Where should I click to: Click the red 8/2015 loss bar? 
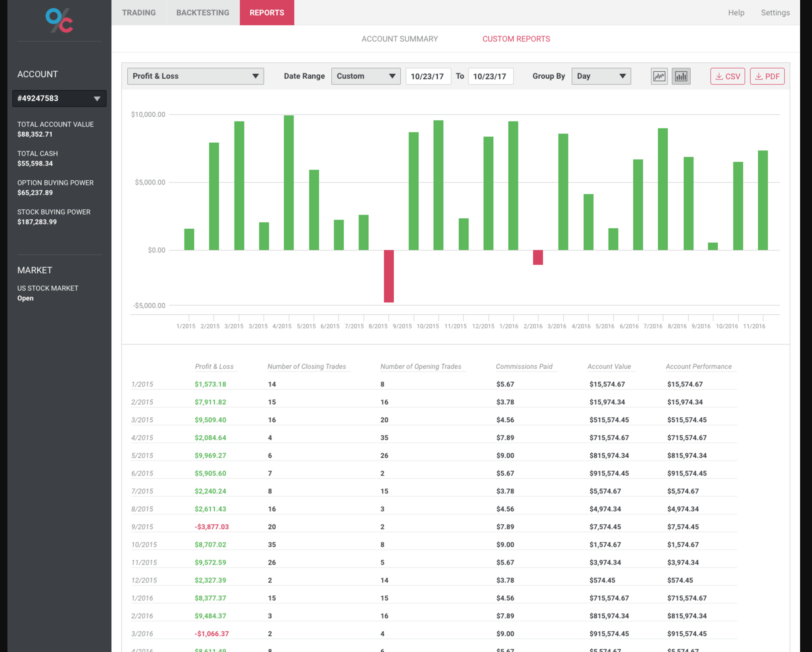pyautogui.click(x=389, y=276)
